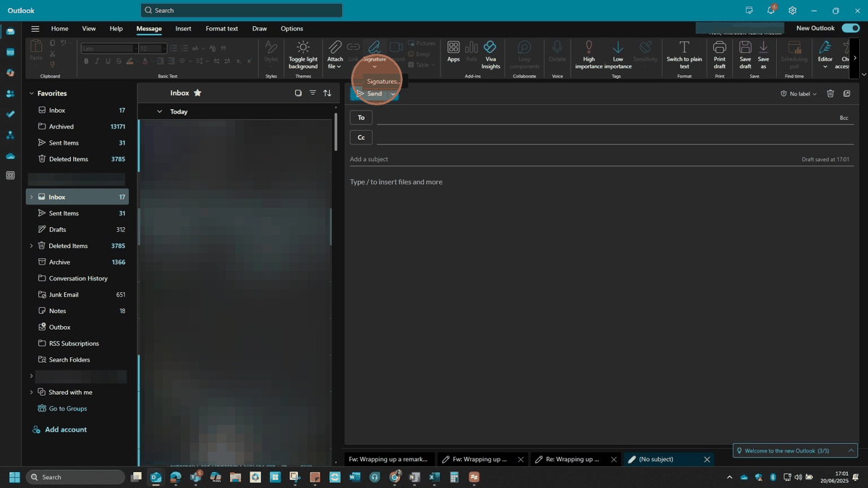Open the Calendar icon in the left rail
868x488 pixels.
[x=10, y=52]
